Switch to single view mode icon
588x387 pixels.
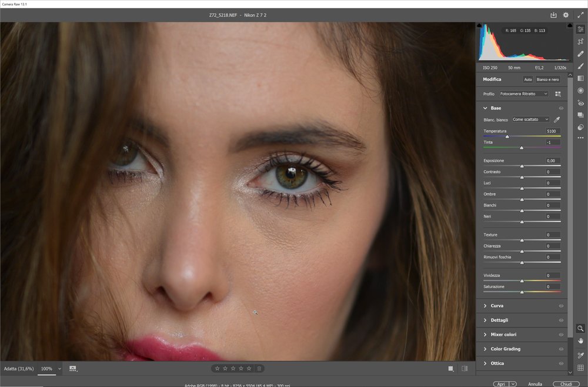(x=451, y=369)
